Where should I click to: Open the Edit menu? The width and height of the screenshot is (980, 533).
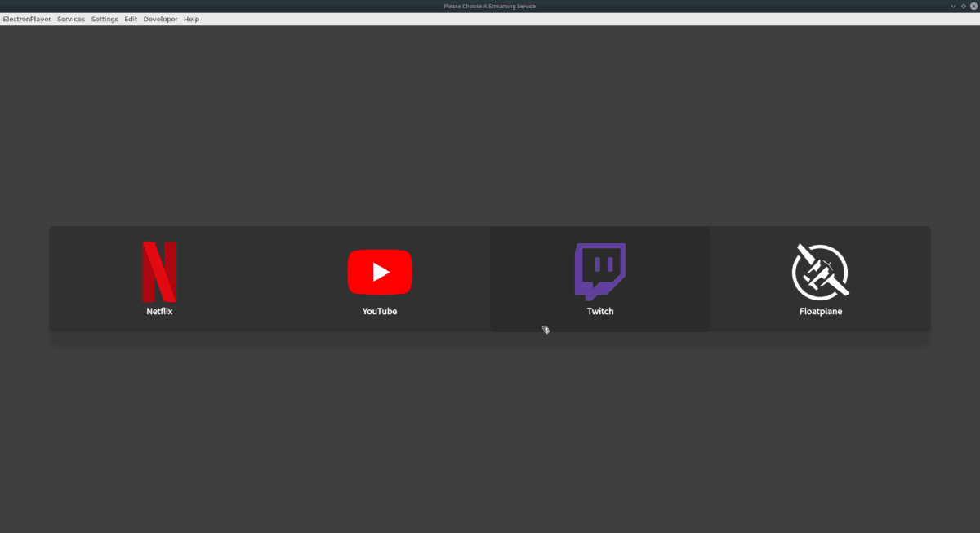[x=131, y=19]
